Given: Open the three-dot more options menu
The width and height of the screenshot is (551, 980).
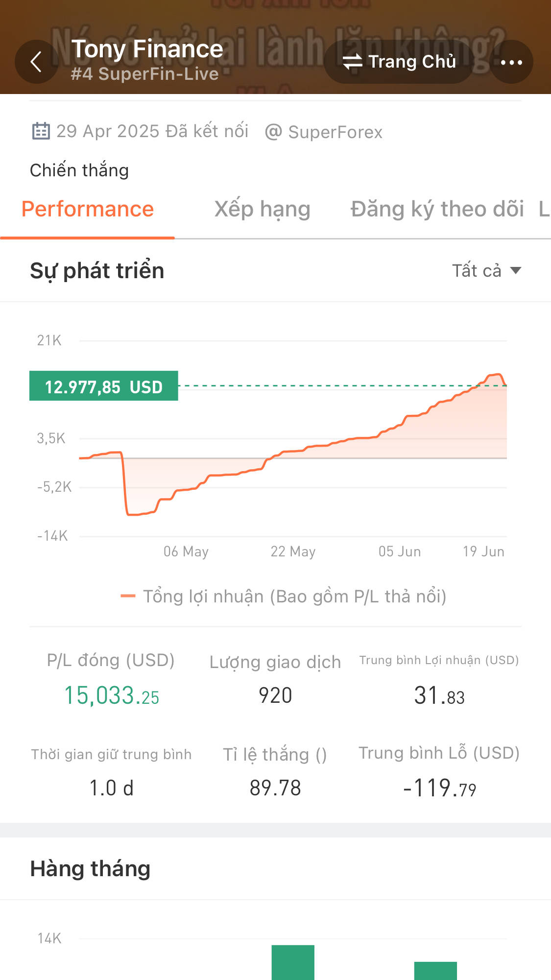Looking at the screenshot, I should (511, 62).
